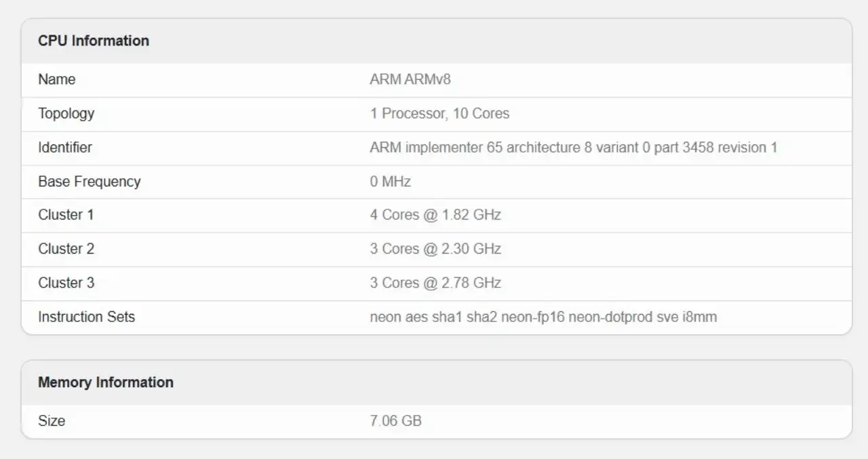The width and height of the screenshot is (868, 459).
Task: Click the '3 Cores @ 2.78 GHz' value
Action: [x=435, y=283]
